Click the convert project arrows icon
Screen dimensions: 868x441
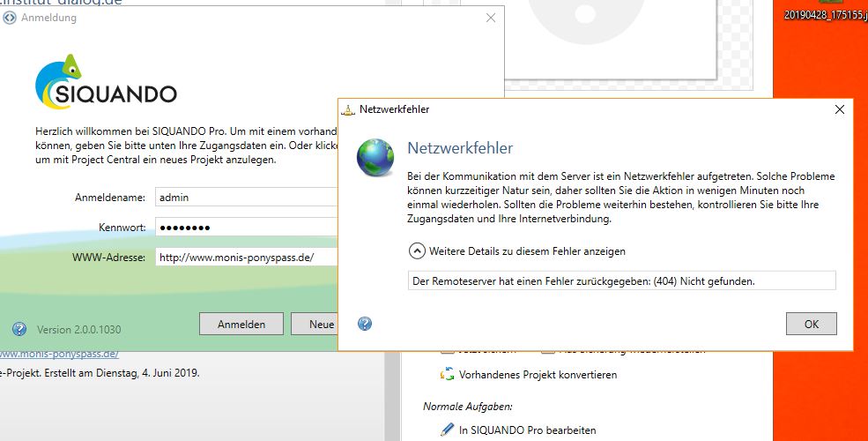click(448, 375)
